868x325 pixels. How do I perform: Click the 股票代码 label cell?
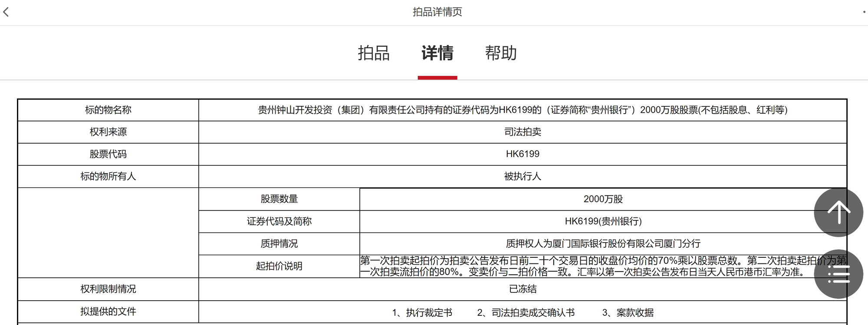(108, 154)
